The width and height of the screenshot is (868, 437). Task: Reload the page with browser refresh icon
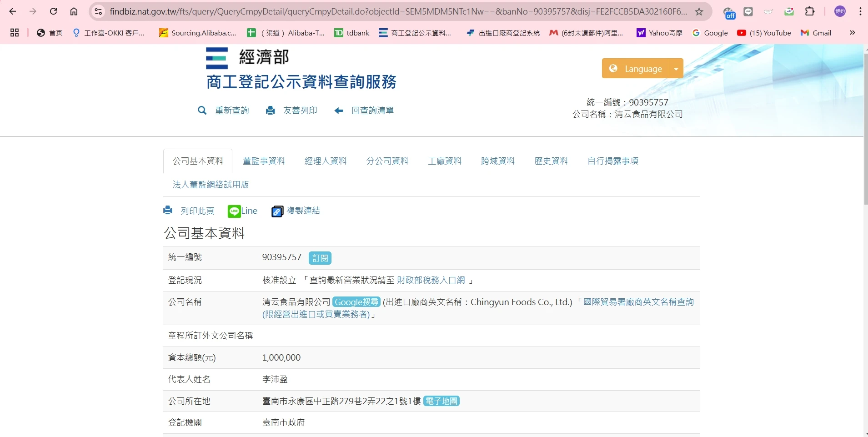click(53, 12)
